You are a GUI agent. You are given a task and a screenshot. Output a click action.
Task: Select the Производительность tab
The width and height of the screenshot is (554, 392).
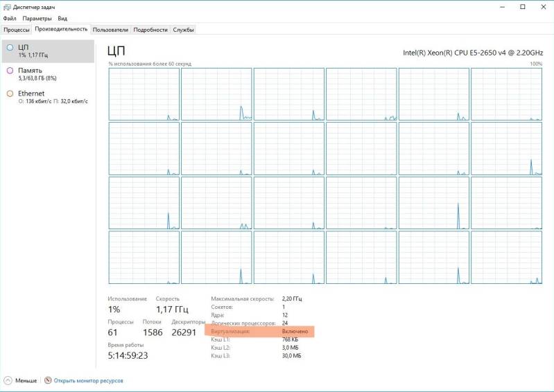click(x=62, y=29)
